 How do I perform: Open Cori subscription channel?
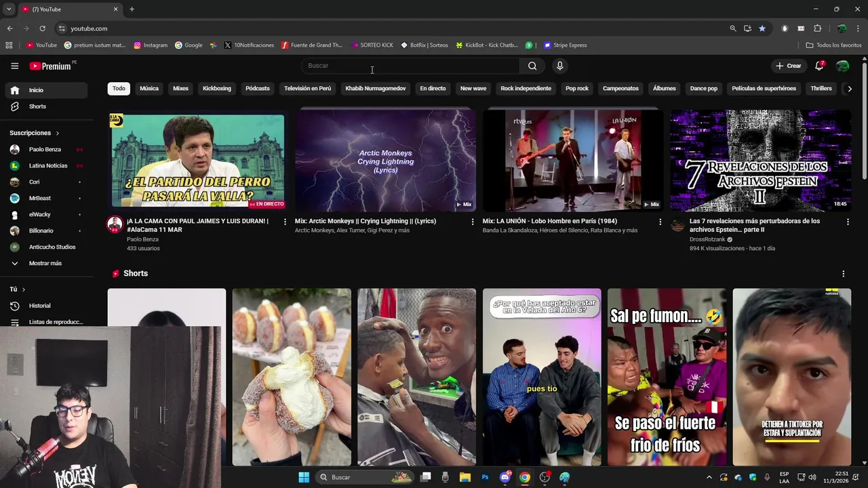[x=46, y=182]
